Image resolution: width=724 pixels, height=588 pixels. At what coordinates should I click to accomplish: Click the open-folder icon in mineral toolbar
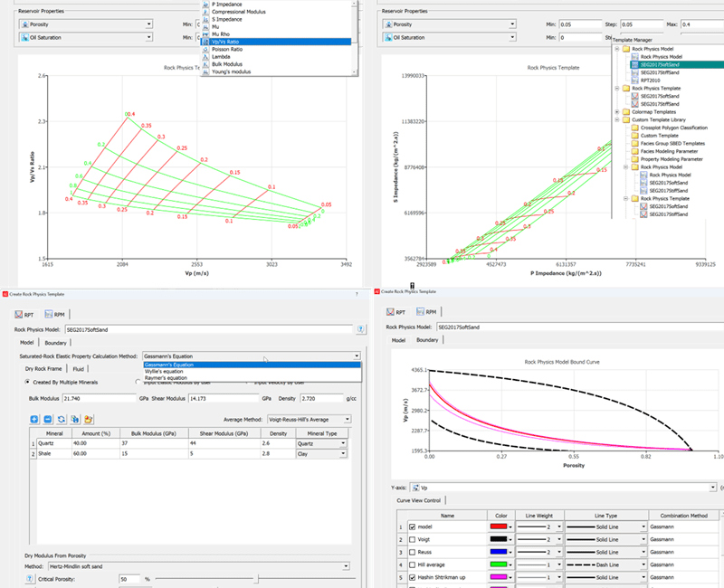(89, 420)
